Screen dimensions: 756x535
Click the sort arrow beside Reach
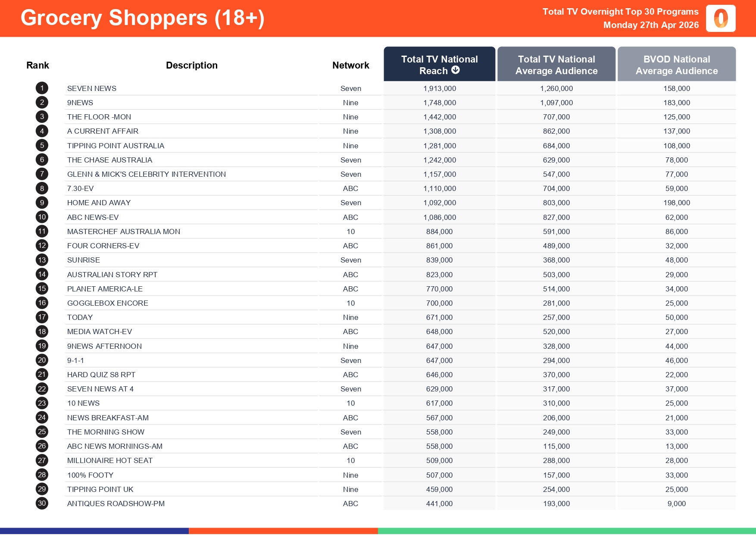point(455,70)
